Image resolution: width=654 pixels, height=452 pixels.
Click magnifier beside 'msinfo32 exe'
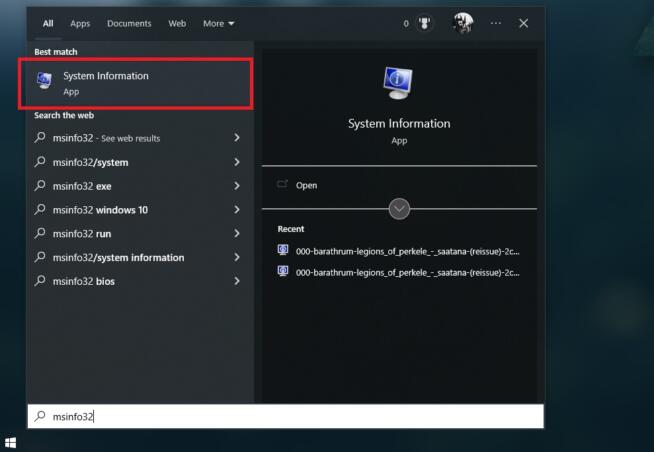click(40, 185)
